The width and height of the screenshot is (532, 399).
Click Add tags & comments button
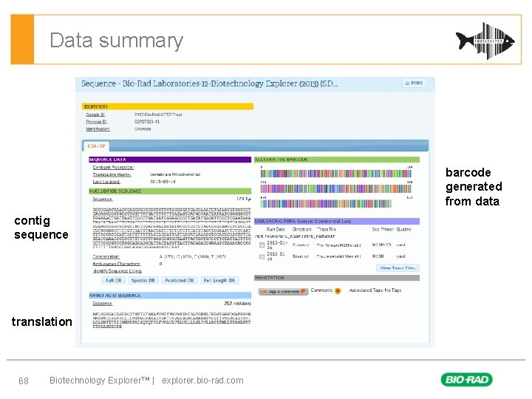[x=283, y=291]
